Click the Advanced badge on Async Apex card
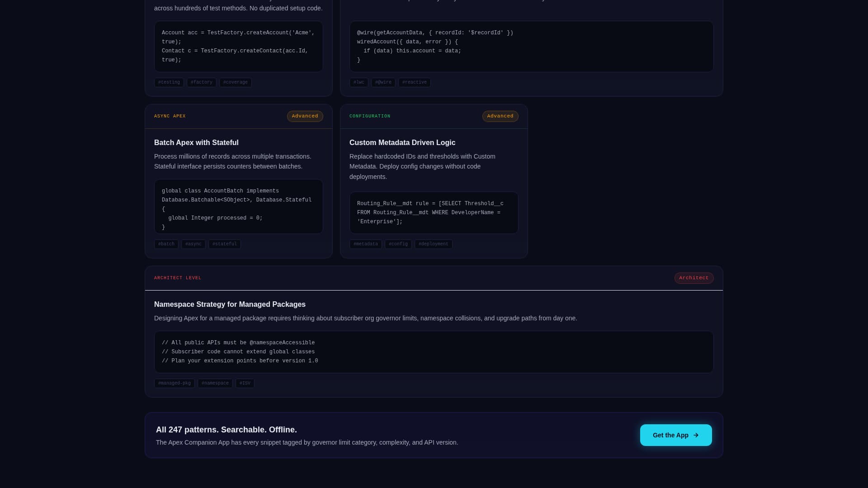 (x=305, y=116)
